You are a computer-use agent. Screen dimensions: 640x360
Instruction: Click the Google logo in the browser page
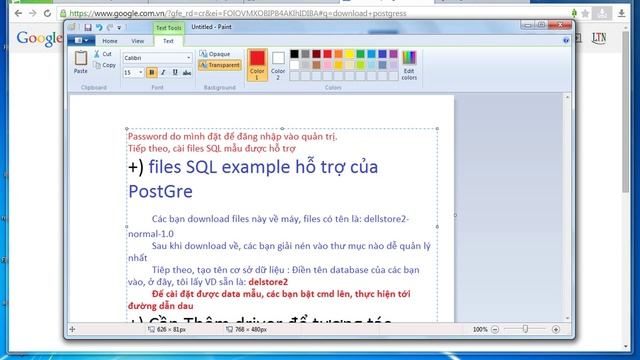point(39,39)
